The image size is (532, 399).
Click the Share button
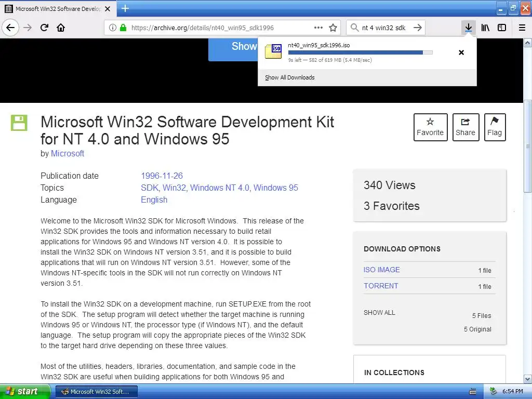click(x=465, y=127)
